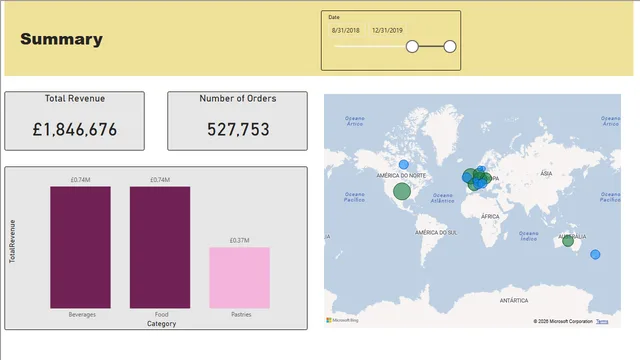The image size is (640, 360).
Task: Select the right handle of the date slider
Action: [x=450, y=47]
